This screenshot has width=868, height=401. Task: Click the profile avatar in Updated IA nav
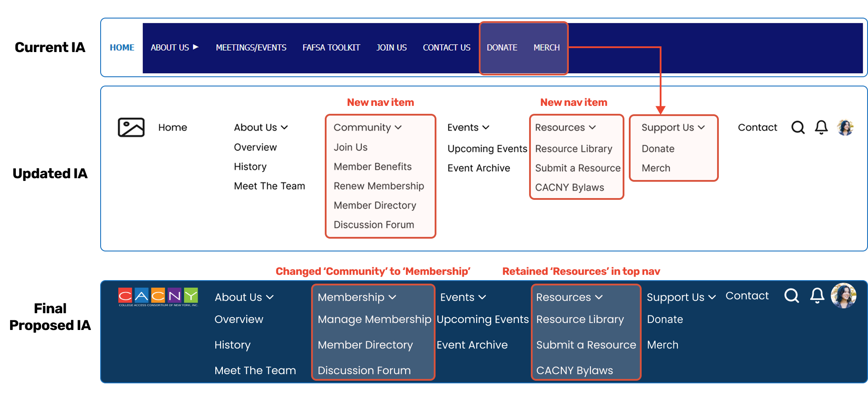[x=845, y=127]
